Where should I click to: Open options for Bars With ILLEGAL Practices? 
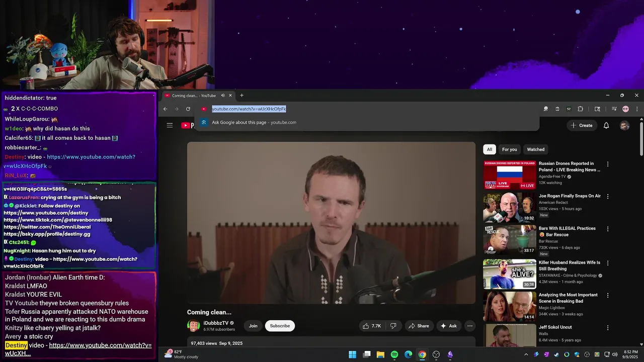click(x=607, y=229)
